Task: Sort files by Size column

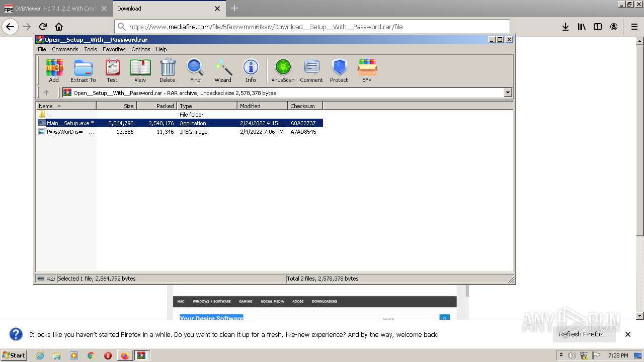Action: [x=116, y=106]
